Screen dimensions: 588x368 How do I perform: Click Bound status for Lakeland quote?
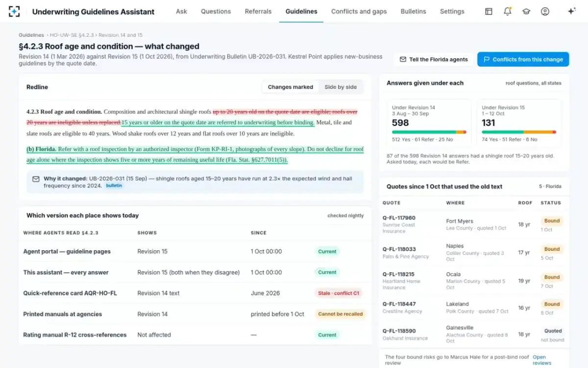pyautogui.click(x=552, y=304)
